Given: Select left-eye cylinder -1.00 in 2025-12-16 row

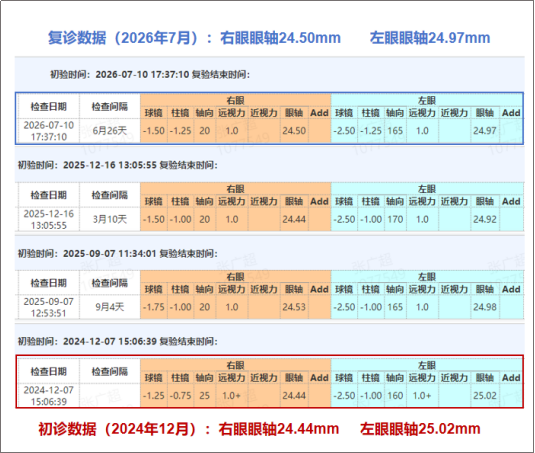Looking at the screenshot, I should point(371,219).
